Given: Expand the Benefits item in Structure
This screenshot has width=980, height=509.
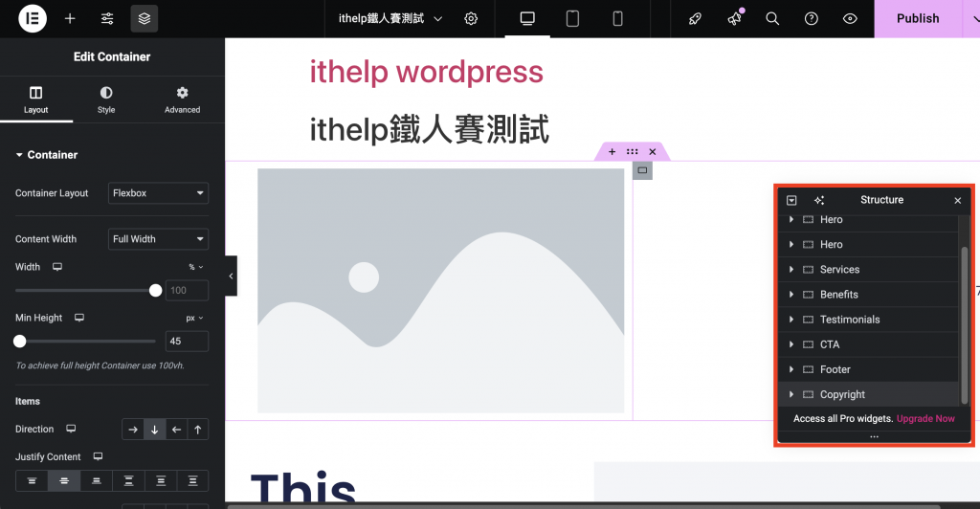Looking at the screenshot, I should (x=791, y=294).
